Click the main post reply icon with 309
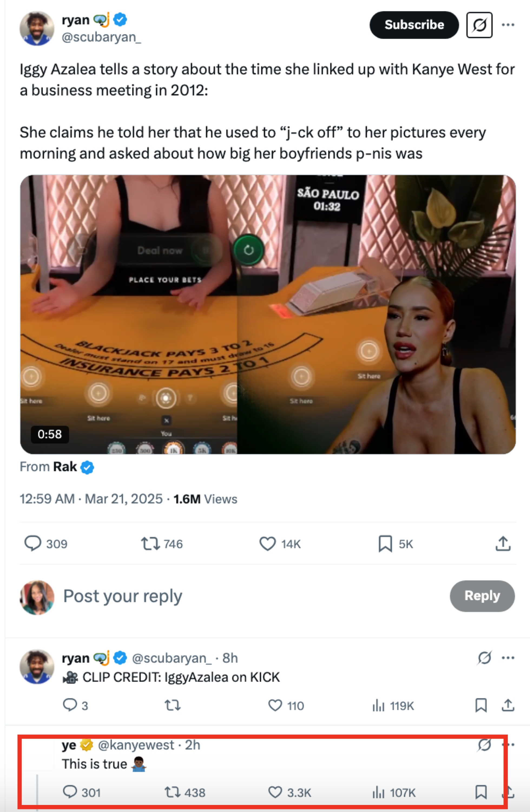 pyautogui.click(x=33, y=543)
